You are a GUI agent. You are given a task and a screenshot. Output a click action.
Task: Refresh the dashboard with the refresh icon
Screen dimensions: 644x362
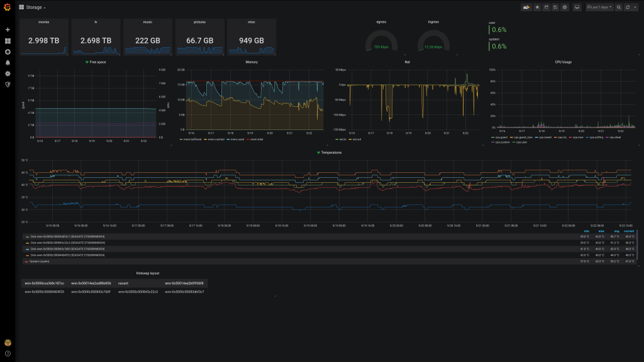click(x=628, y=7)
